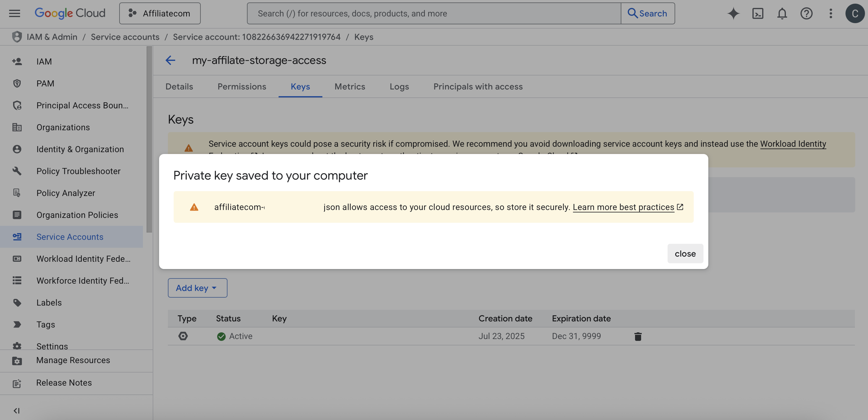Click the key type icon in the Active row
Screen dimensions: 868x420
(183, 336)
